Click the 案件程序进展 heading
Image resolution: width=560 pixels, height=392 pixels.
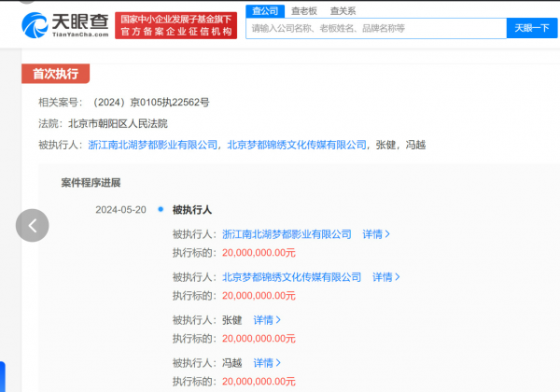click(x=91, y=183)
